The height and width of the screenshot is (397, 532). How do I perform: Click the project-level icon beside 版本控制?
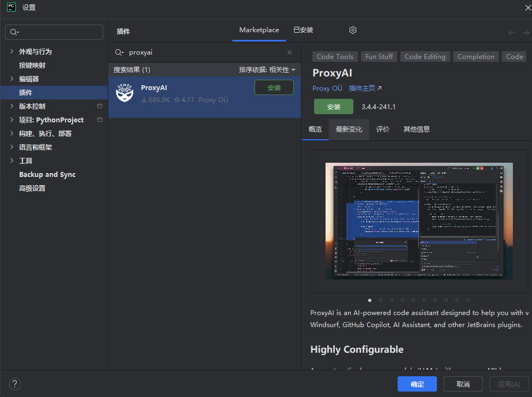(100, 106)
